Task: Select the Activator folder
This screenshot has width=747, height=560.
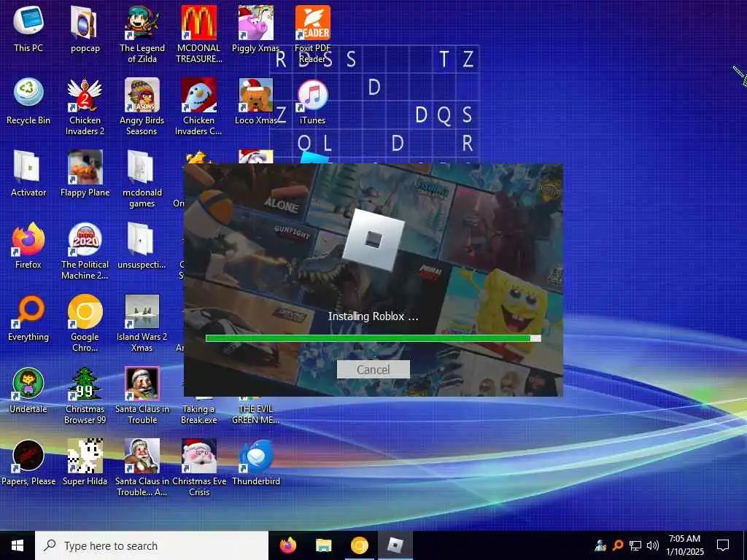Action: point(28,174)
